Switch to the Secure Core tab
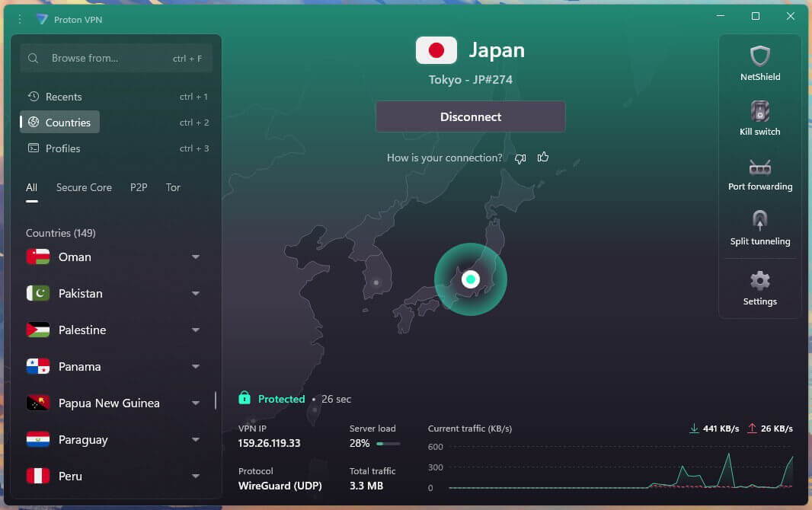The height and width of the screenshot is (510, 812). pyautogui.click(x=84, y=187)
